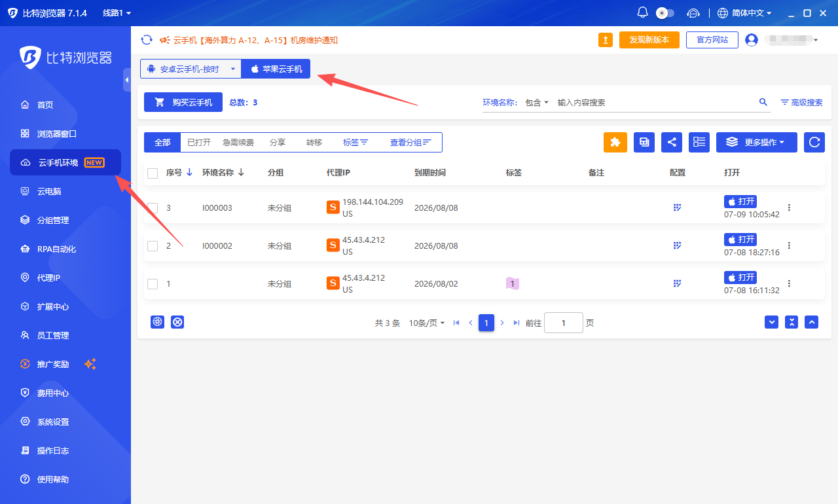Click the 配置 icon for I000003
The image size is (838, 504).
click(x=678, y=207)
